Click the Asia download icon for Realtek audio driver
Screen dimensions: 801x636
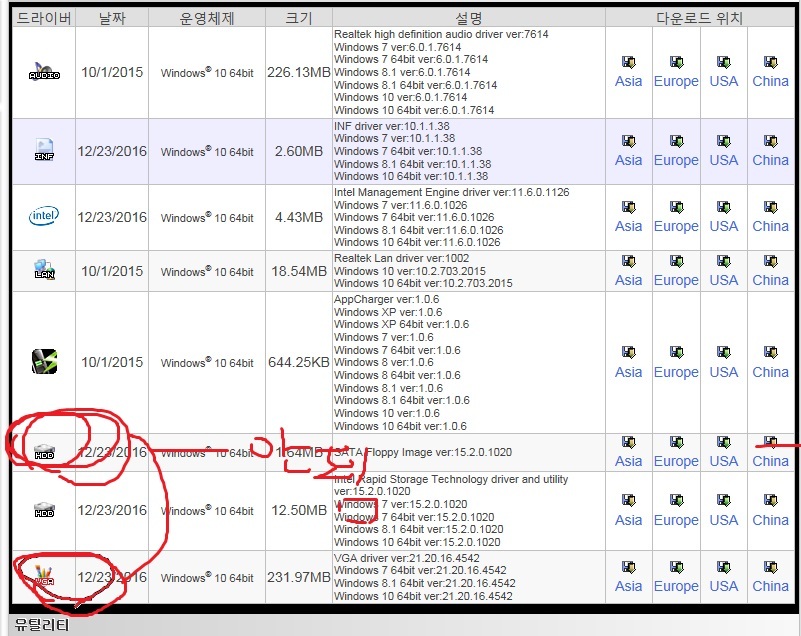628,62
